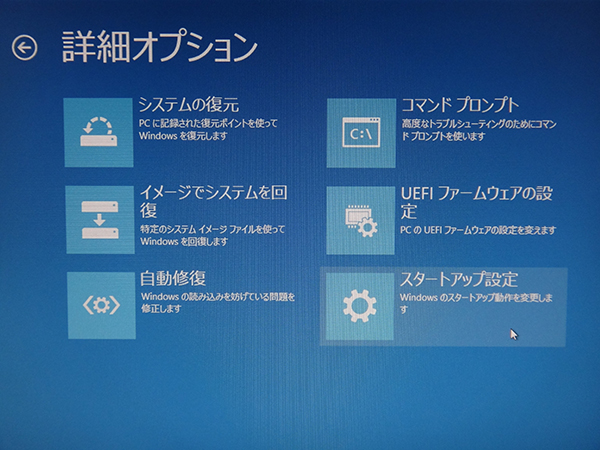Image resolution: width=600 pixels, height=450 pixels.
Task: Select the イメージでシステムを回復 drive icon tile
Action: (x=100, y=220)
